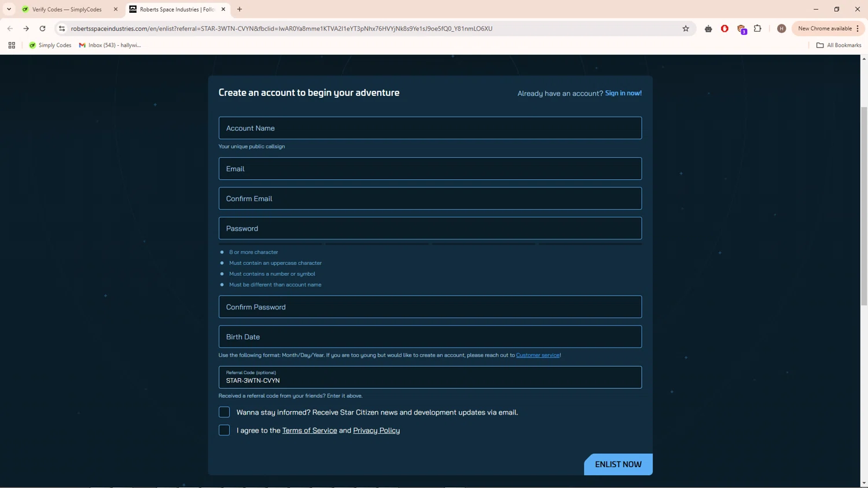This screenshot has height=488, width=868.
Task: Click the Account Name field
Action: (430, 128)
